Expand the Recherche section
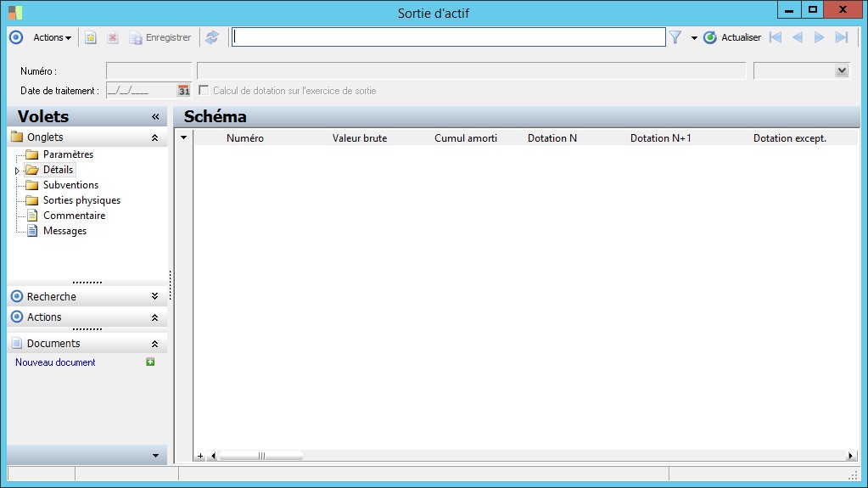The height and width of the screenshot is (488, 868). [155, 296]
